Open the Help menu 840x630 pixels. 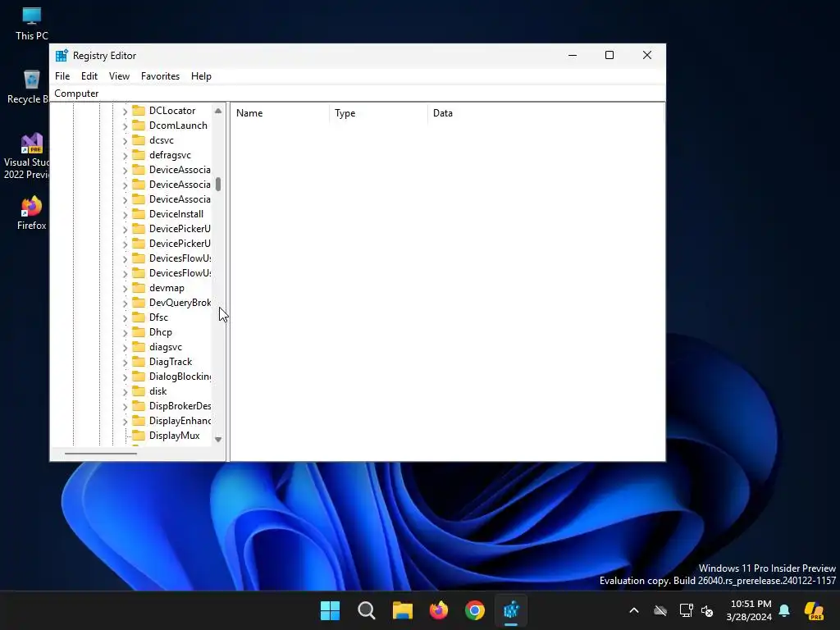tap(202, 76)
